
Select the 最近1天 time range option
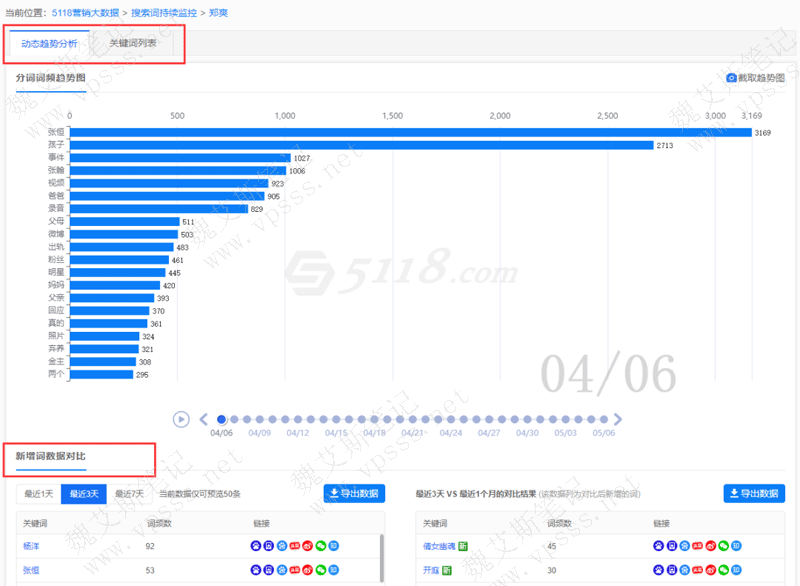click(x=38, y=493)
